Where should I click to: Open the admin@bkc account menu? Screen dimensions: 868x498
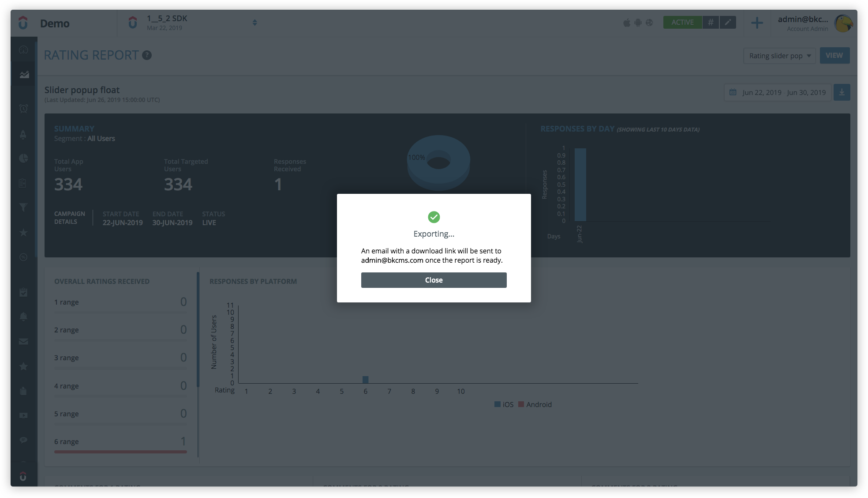pyautogui.click(x=803, y=23)
